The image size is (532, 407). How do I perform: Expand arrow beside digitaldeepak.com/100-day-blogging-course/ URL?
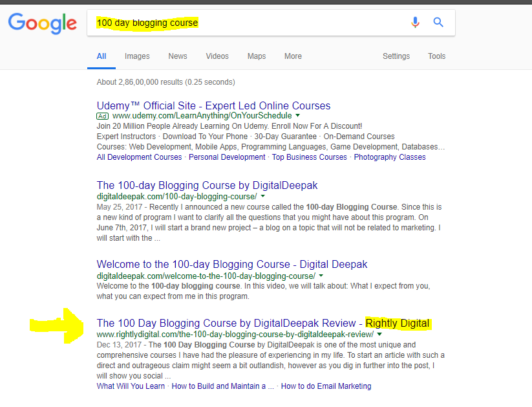pos(262,196)
